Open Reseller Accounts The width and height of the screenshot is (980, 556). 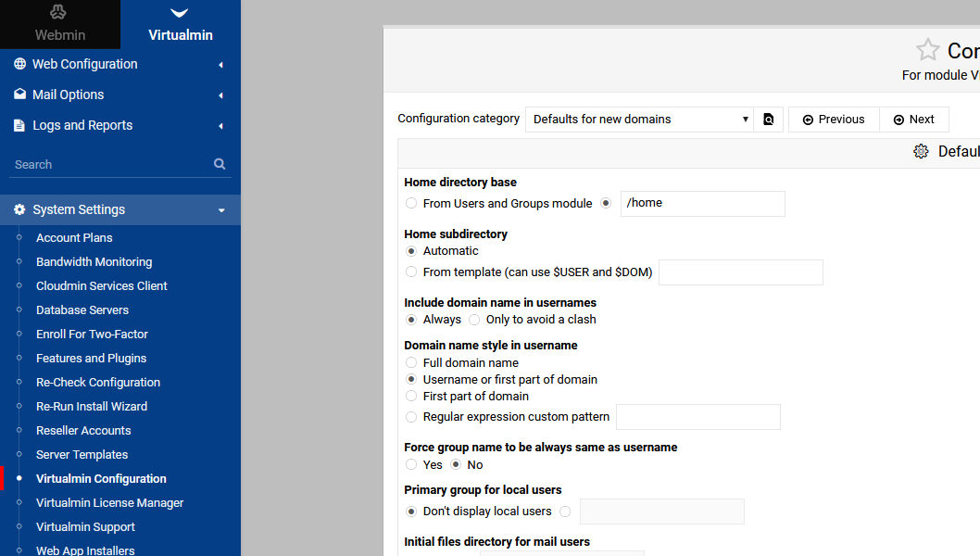(x=83, y=430)
